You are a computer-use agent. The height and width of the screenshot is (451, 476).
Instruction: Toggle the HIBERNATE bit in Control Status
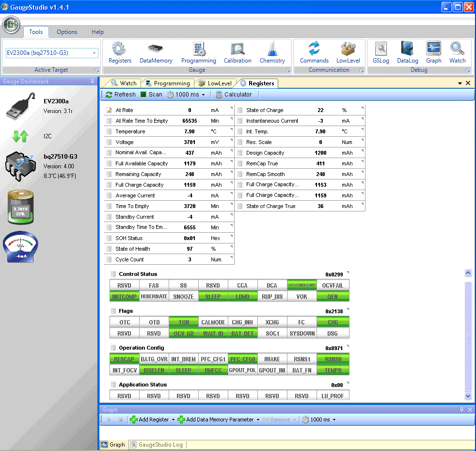point(154,296)
